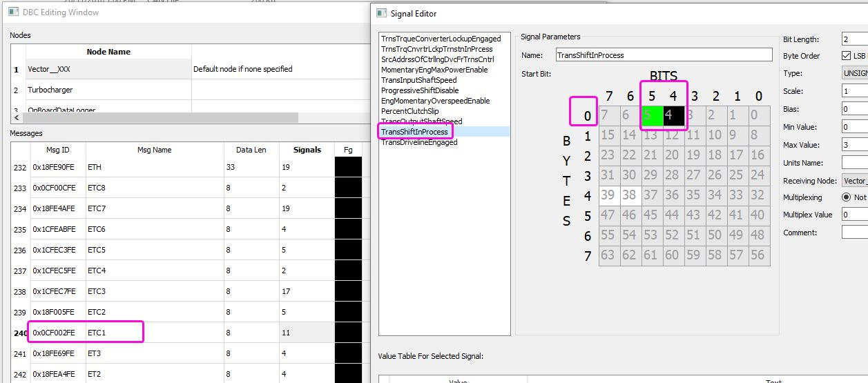Select signal PercentClutchSlip in the list
This screenshot has height=383, width=868.
(409, 111)
